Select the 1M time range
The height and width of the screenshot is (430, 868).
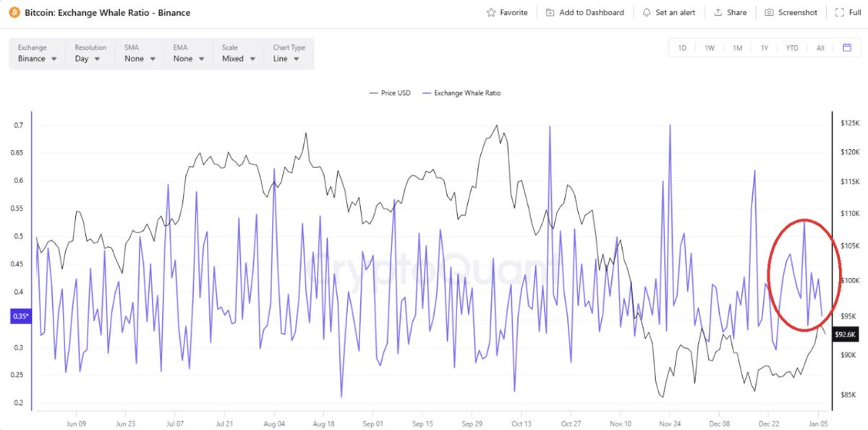737,48
